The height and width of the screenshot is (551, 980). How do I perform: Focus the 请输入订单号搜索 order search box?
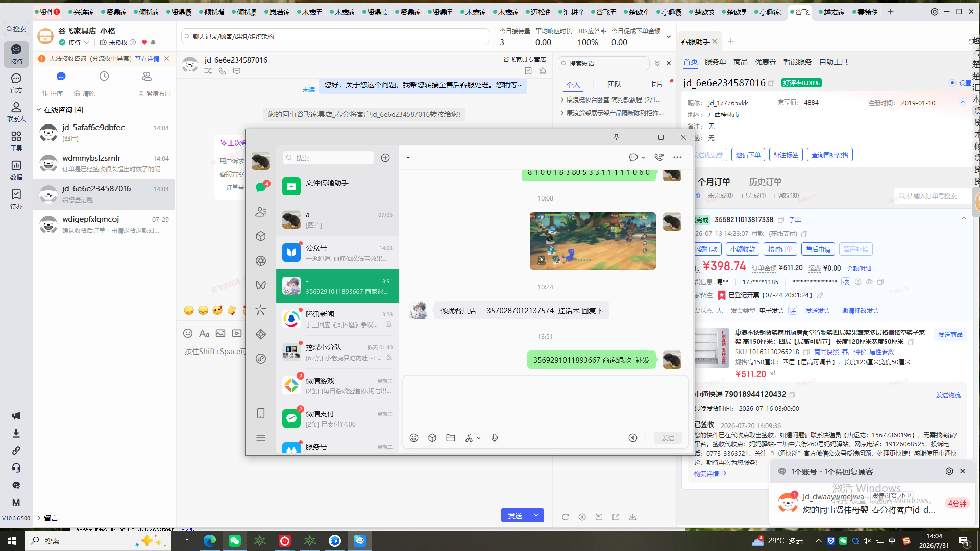[933, 196]
